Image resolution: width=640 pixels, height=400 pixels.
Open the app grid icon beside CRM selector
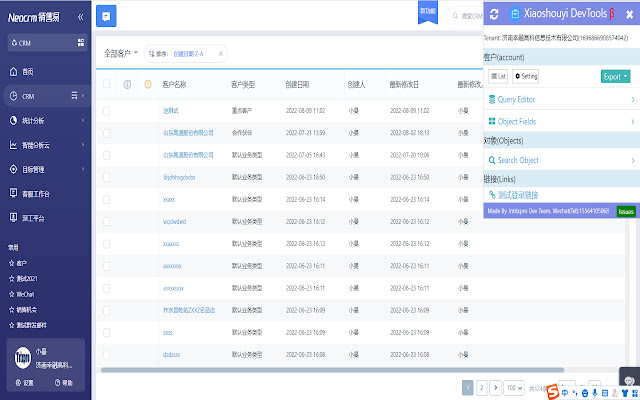(81, 42)
